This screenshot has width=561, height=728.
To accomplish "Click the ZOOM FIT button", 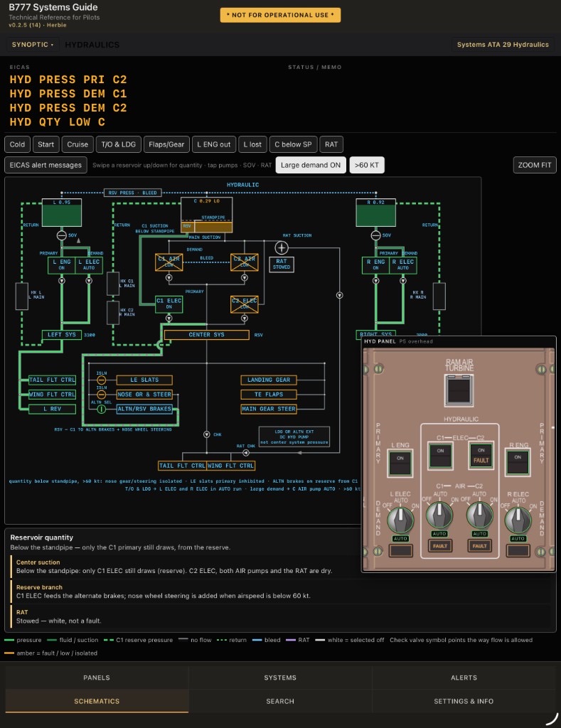I will (535, 165).
